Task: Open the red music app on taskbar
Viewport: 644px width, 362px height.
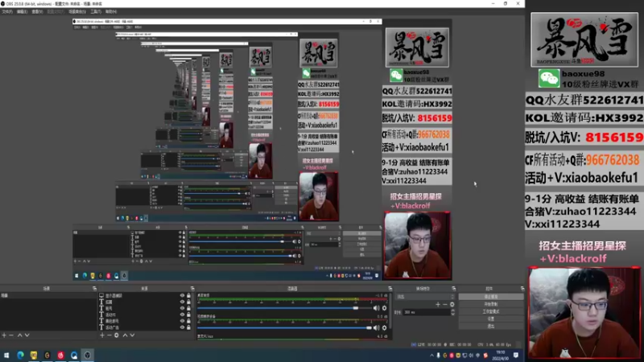Action: [x=60, y=356]
